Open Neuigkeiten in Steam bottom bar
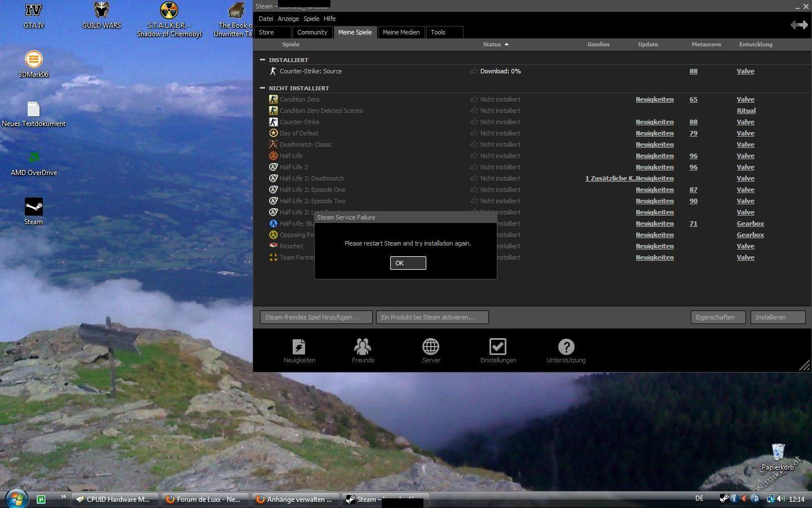The height and width of the screenshot is (508, 812). pyautogui.click(x=299, y=351)
